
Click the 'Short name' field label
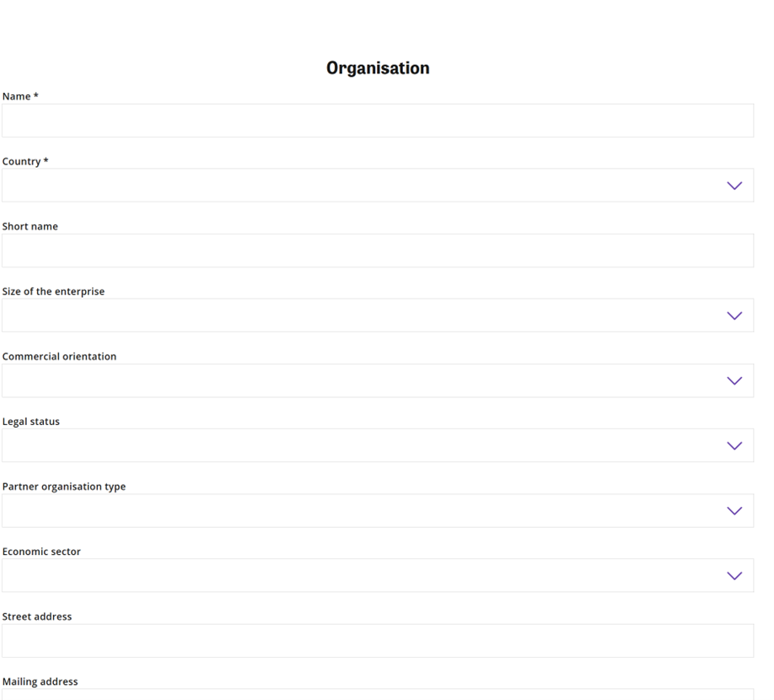coord(30,226)
